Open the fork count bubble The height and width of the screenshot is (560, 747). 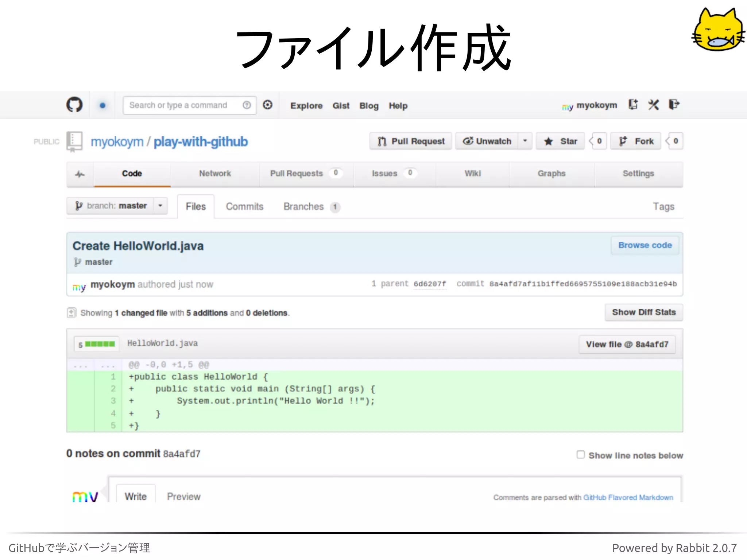(x=675, y=141)
